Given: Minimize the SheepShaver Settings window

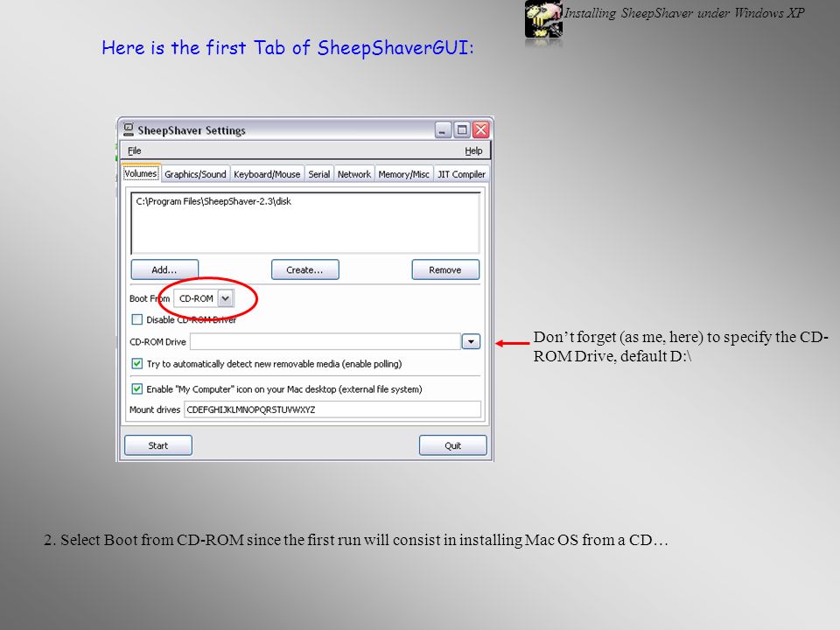Looking at the screenshot, I should pyautogui.click(x=443, y=130).
